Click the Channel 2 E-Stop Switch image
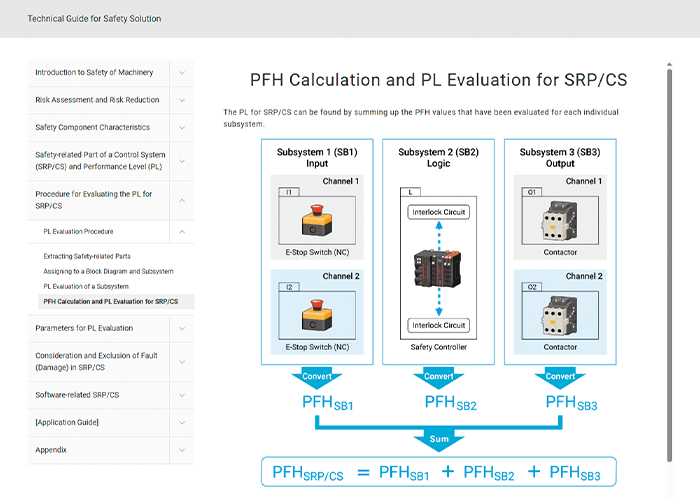The width and height of the screenshot is (700, 500). tap(317, 315)
